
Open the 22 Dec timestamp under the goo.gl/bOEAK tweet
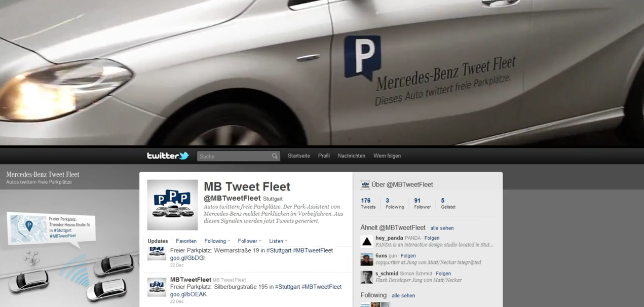coord(177,301)
